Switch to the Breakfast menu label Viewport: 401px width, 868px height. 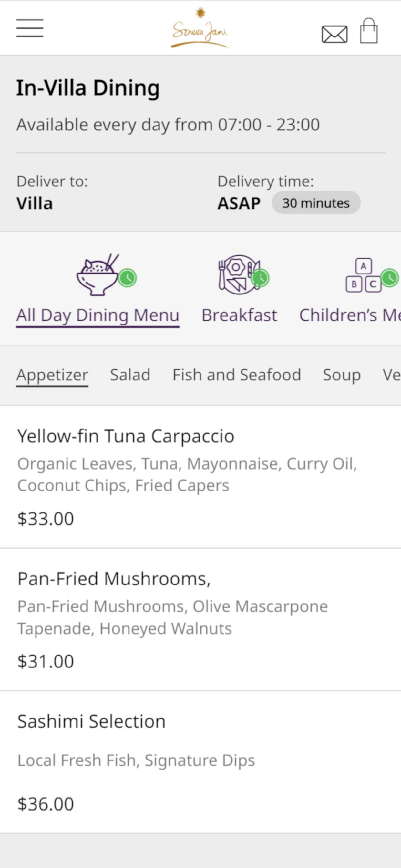239,315
